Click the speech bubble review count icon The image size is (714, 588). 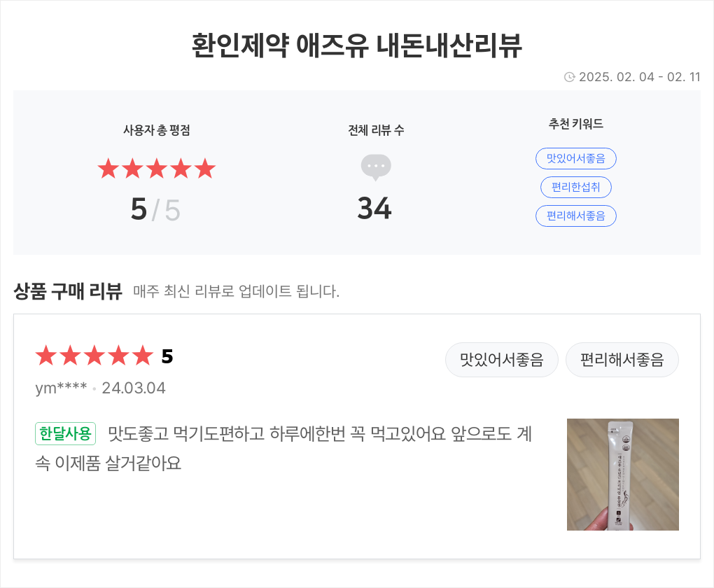(x=376, y=167)
